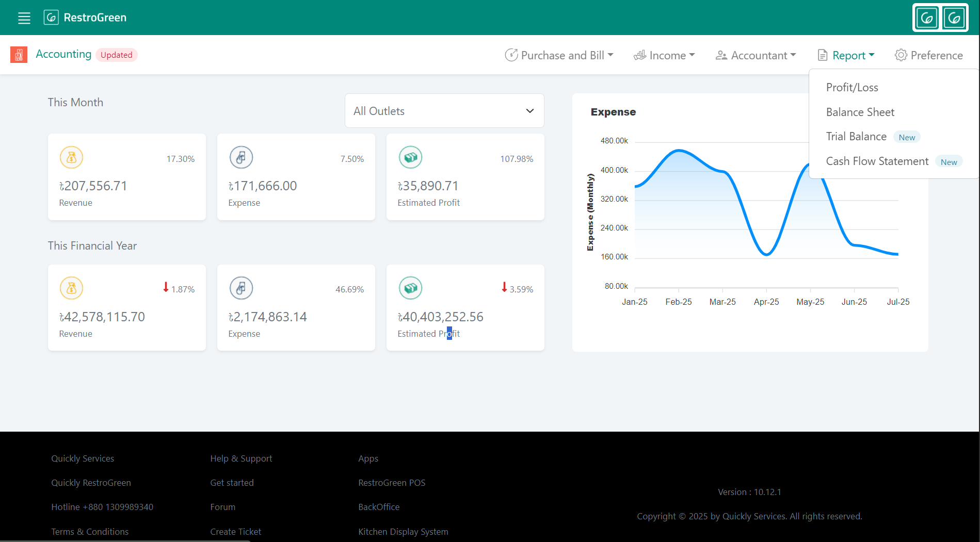Open Terms & Conditions footer link
Viewport: 980px width, 542px height.
click(90, 532)
